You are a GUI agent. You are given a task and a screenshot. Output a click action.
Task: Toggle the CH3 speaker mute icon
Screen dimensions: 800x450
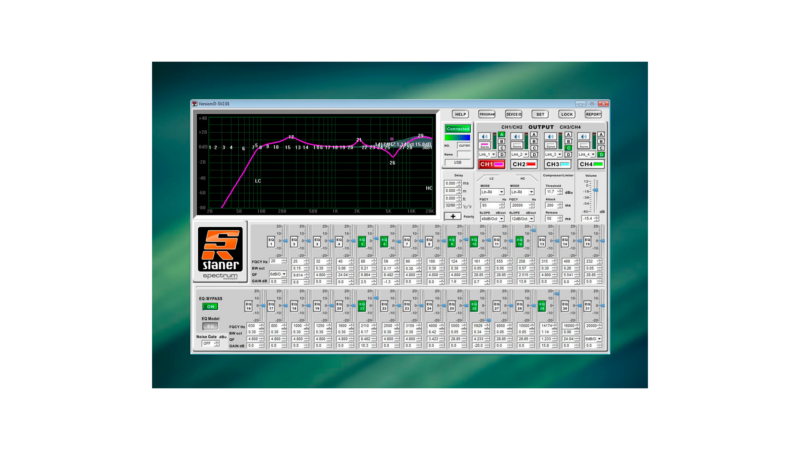click(552, 137)
